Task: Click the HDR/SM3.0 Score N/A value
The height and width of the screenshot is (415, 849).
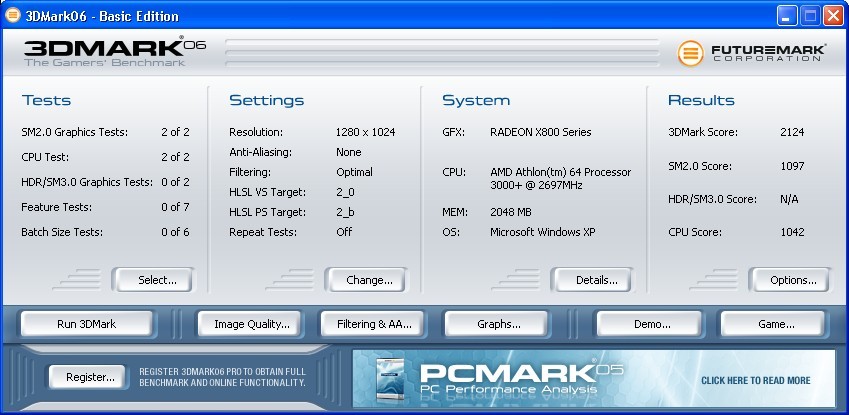Action: point(789,199)
